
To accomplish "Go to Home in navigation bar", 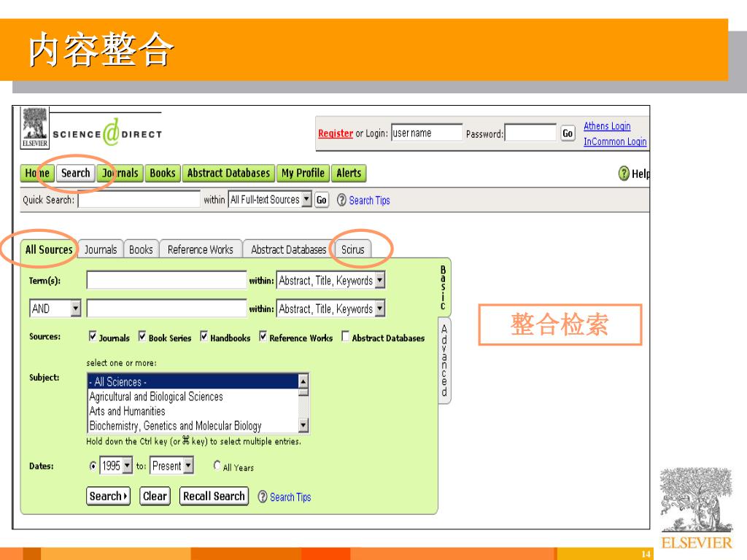I will click(37, 173).
